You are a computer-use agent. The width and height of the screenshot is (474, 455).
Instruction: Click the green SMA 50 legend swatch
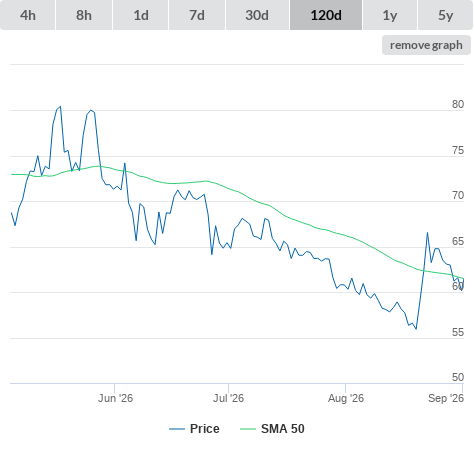click(x=248, y=429)
